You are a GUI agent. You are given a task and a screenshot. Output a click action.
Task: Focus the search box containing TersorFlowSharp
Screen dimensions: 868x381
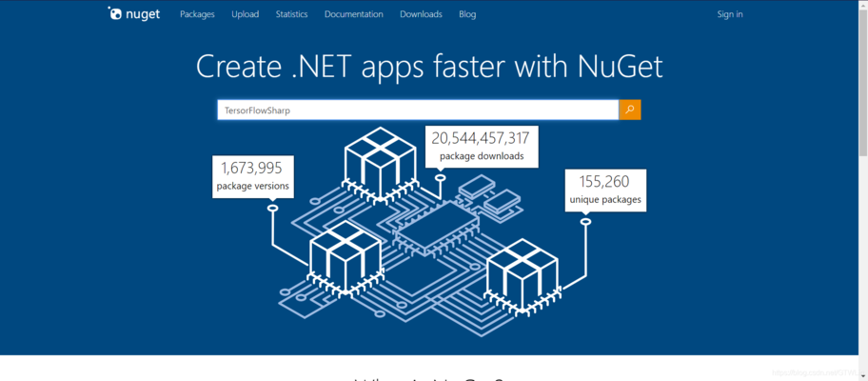click(x=417, y=110)
